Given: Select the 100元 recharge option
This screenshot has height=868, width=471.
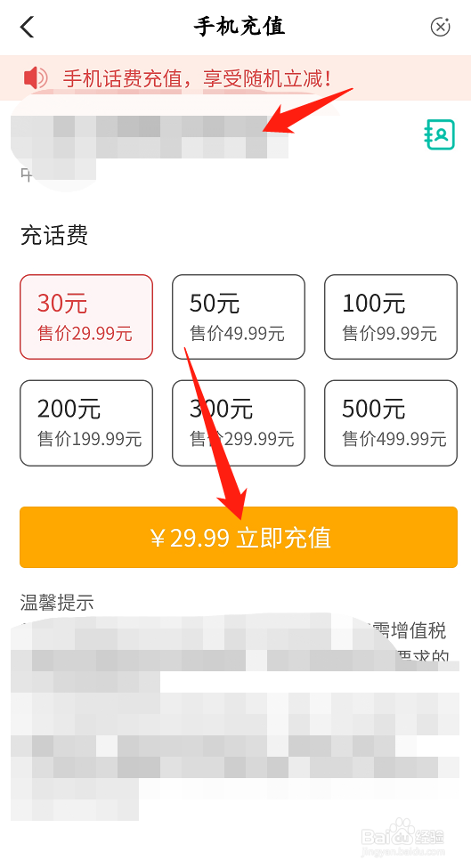Looking at the screenshot, I should pyautogui.click(x=391, y=317).
